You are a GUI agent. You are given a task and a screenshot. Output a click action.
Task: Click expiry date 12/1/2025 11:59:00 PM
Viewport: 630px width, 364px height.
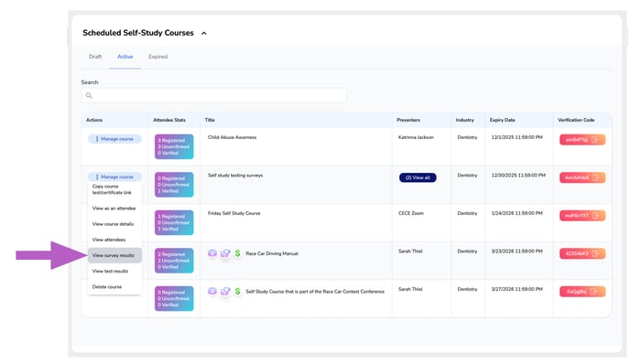[x=516, y=137]
